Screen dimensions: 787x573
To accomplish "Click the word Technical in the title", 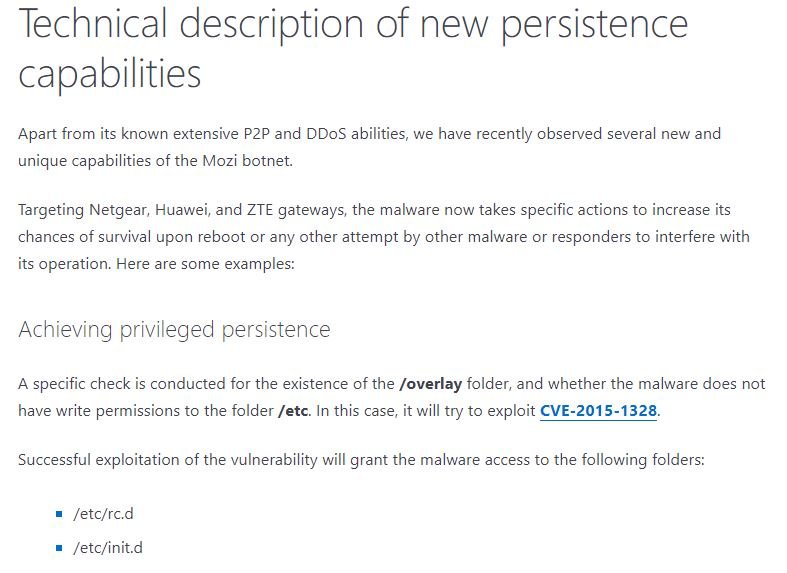I will (x=92, y=23).
